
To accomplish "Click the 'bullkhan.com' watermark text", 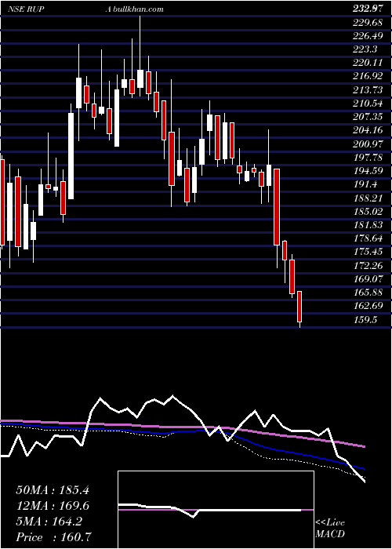I will pos(139,9).
